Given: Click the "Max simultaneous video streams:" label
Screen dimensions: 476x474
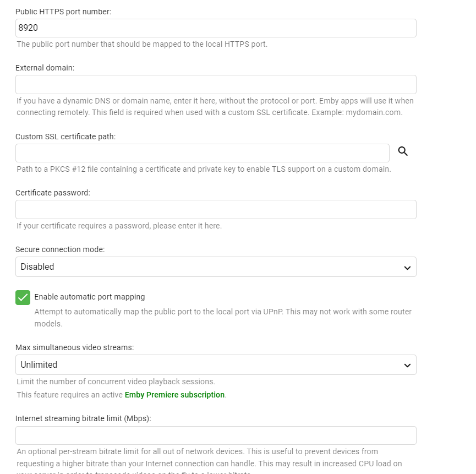Looking at the screenshot, I should click(75, 347).
